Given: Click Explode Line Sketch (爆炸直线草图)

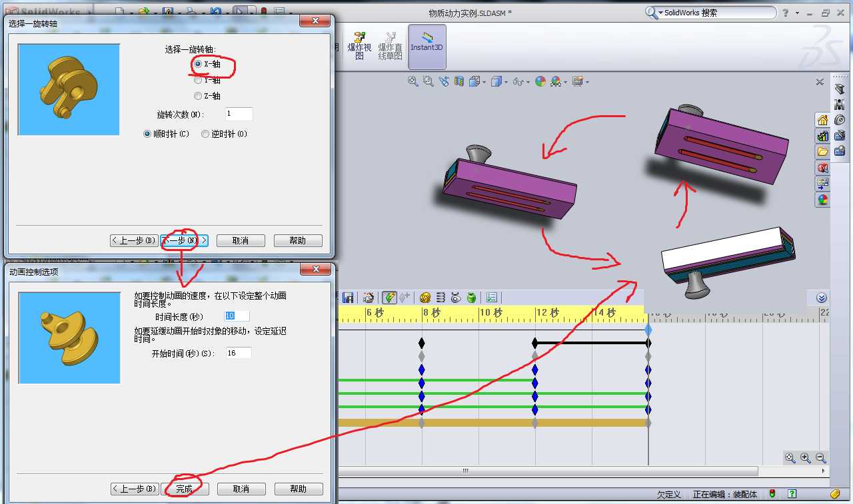Looking at the screenshot, I should coord(391,45).
